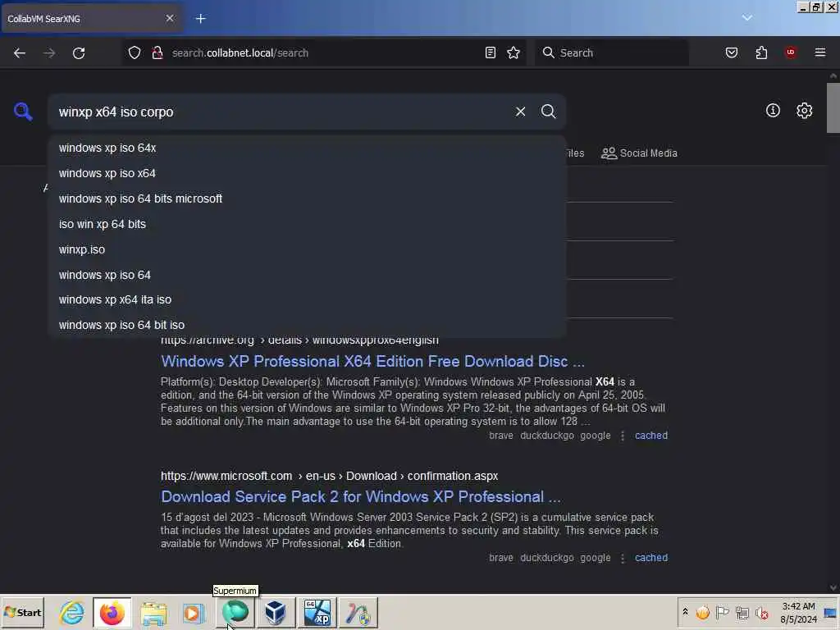This screenshot has width=840, height=630.
Task: Choose suggestion 'windows xp iso 64 bit iso'
Action: (x=307, y=325)
